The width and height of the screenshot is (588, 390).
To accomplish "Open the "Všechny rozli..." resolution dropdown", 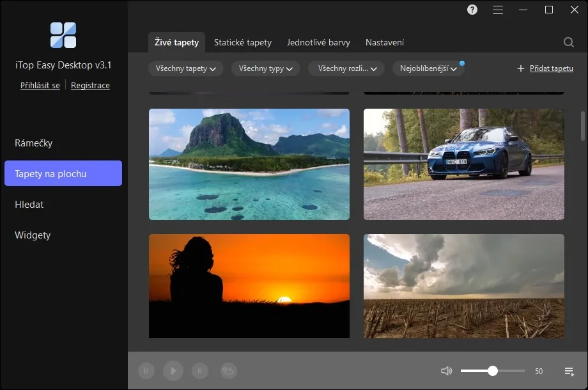I will 346,68.
